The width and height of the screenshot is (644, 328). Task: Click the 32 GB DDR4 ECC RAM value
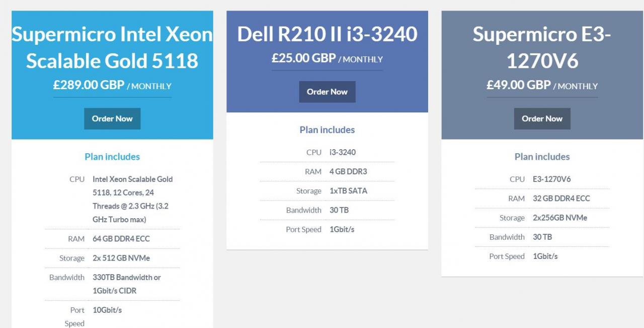point(561,199)
